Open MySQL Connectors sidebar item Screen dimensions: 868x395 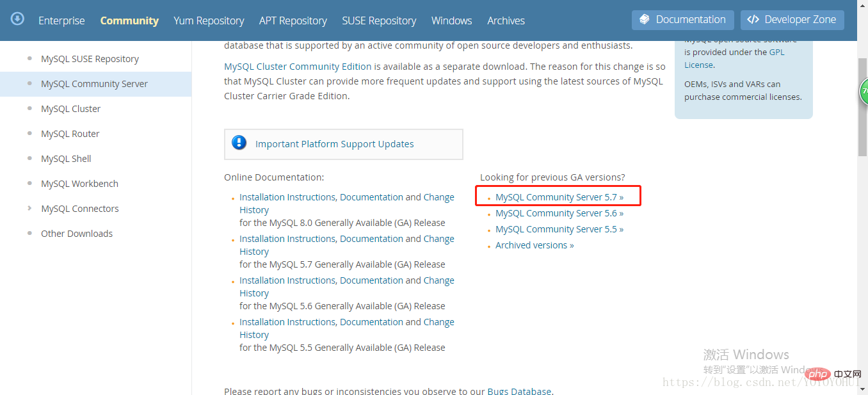(80, 209)
